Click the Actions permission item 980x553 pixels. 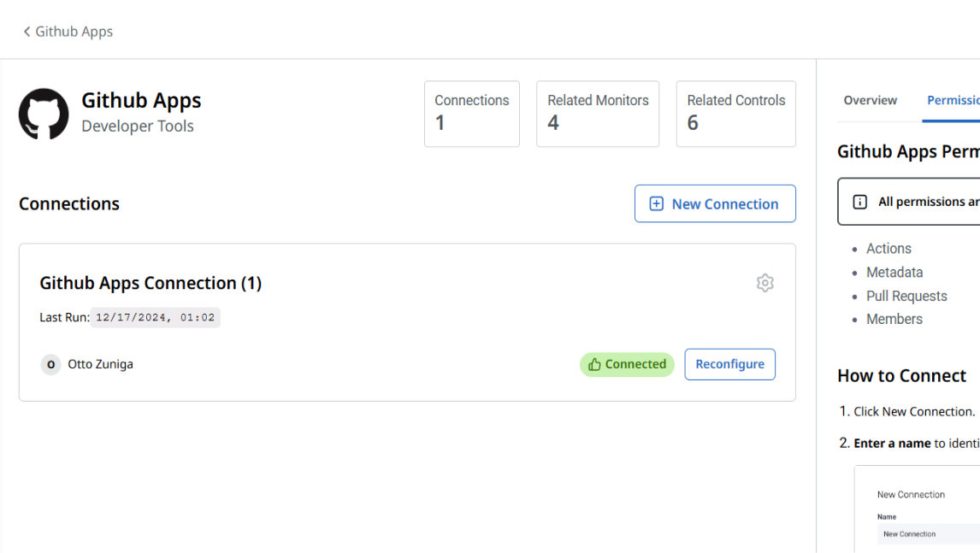click(x=888, y=249)
